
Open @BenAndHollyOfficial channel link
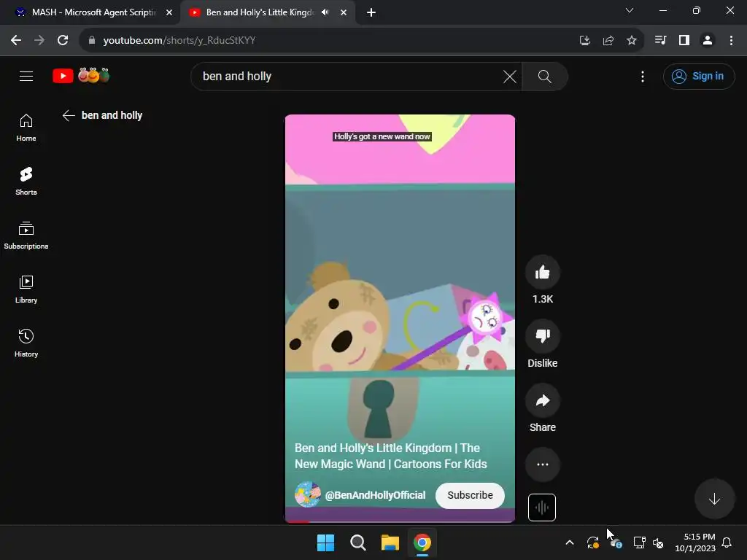375,495
